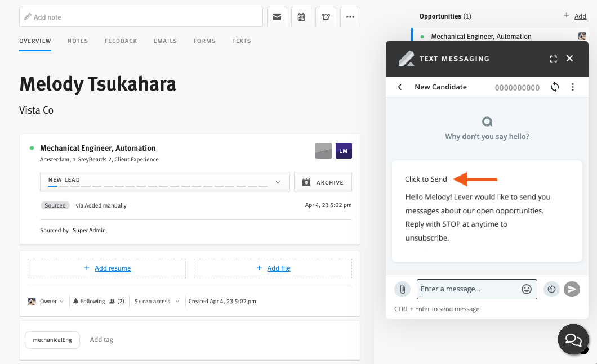
Task: Click the Vista Co company name
Action: click(x=36, y=110)
